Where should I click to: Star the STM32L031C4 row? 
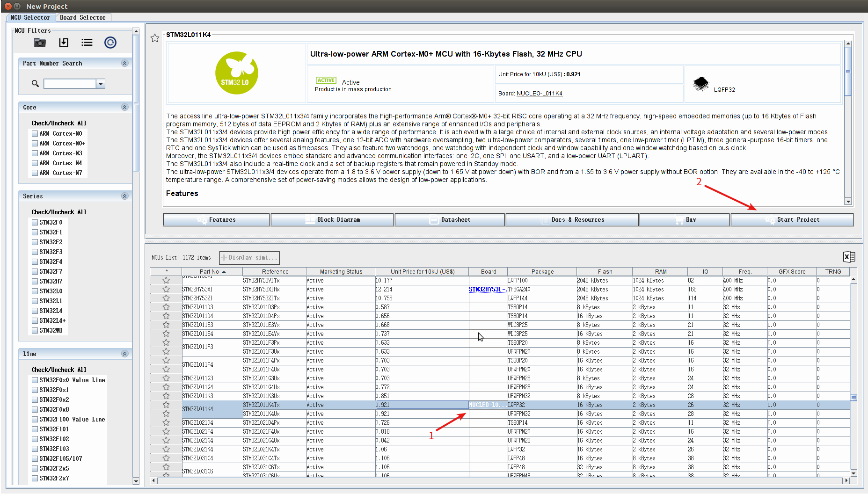pos(166,458)
